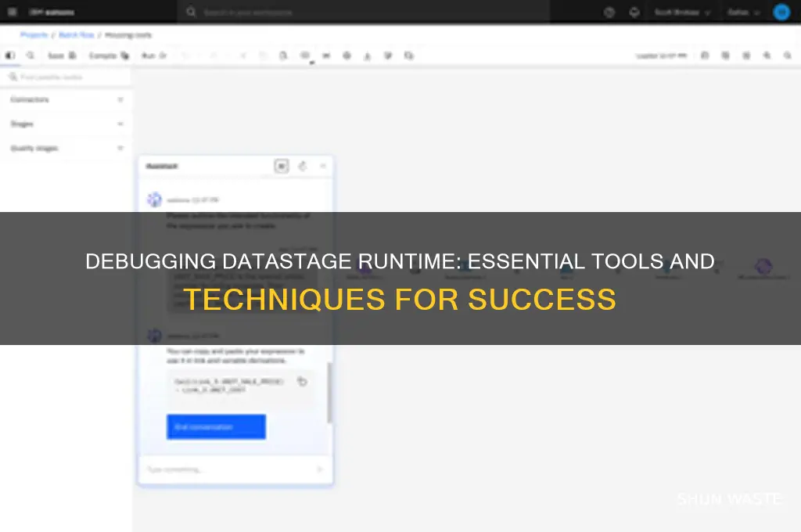Image resolution: width=801 pixels, height=532 pixels.
Task: Click the search magnifier icon in header
Action: coord(191,12)
